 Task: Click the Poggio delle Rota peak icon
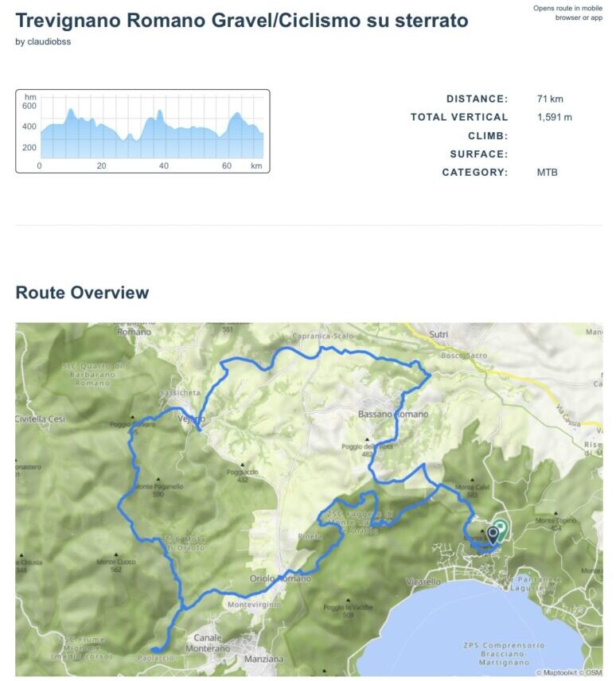coord(365,439)
